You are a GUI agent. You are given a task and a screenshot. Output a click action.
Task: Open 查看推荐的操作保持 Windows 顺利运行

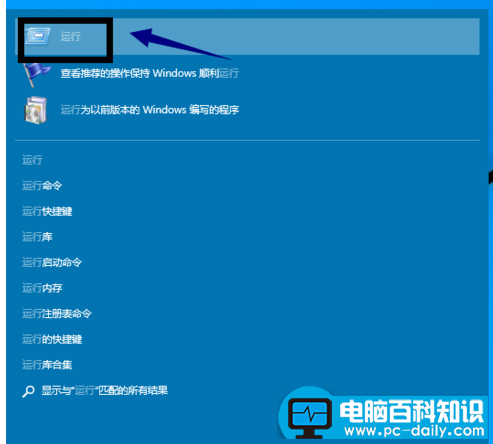coord(149,73)
